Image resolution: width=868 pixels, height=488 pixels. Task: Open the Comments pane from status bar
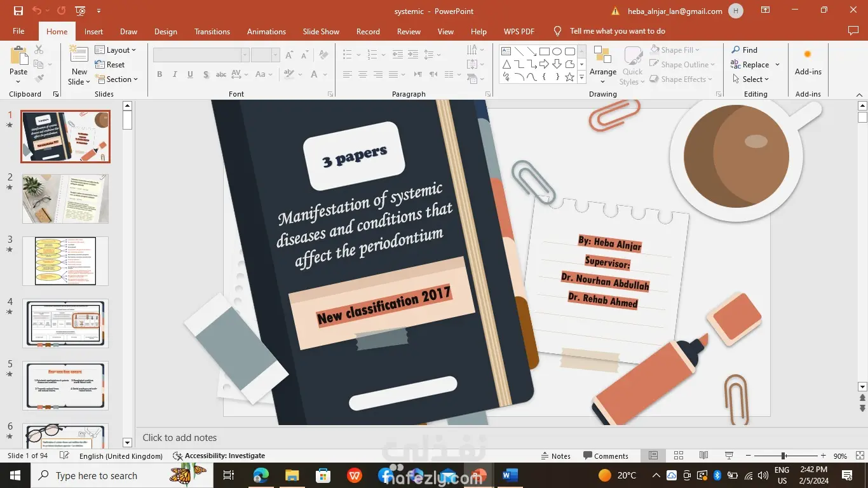coord(605,456)
